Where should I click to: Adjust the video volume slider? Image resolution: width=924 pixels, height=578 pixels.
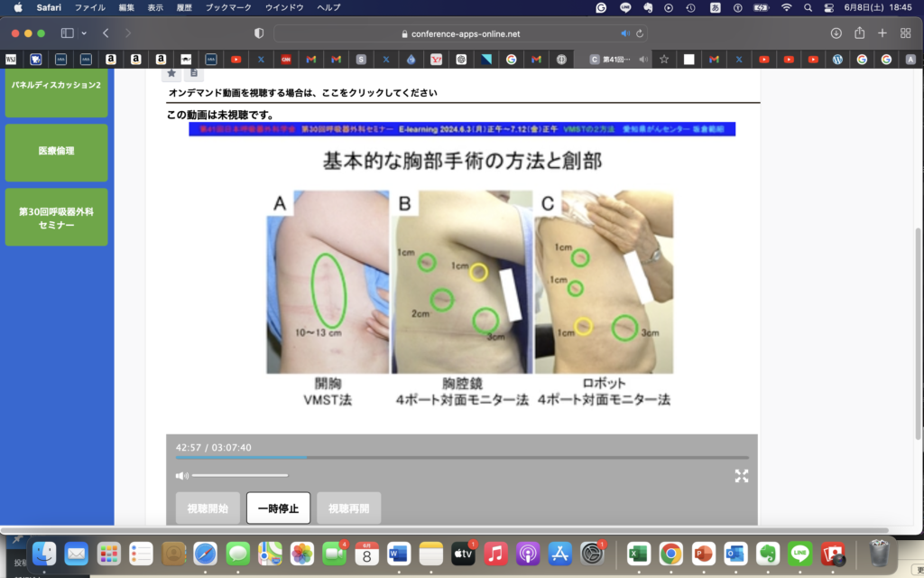pyautogui.click(x=239, y=475)
